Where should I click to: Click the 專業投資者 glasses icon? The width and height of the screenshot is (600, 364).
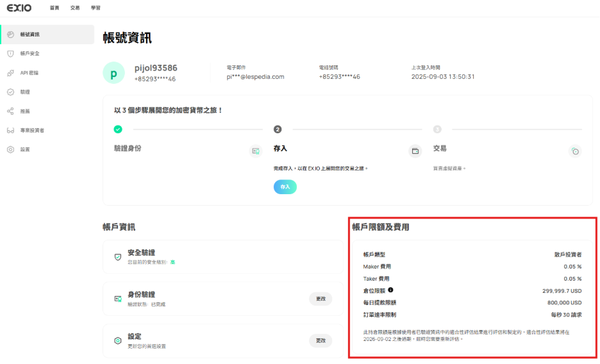[x=10, y=130]
